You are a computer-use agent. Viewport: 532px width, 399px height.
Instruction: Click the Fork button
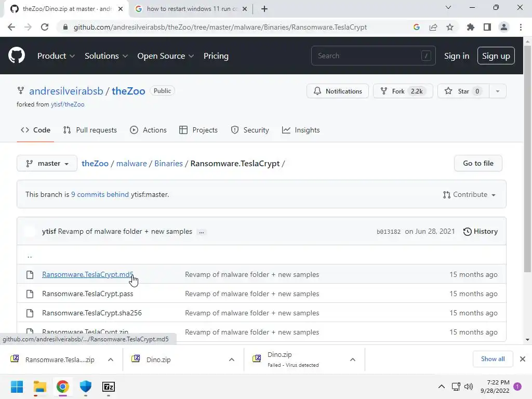pyautogui.click(x=403, y=91)
